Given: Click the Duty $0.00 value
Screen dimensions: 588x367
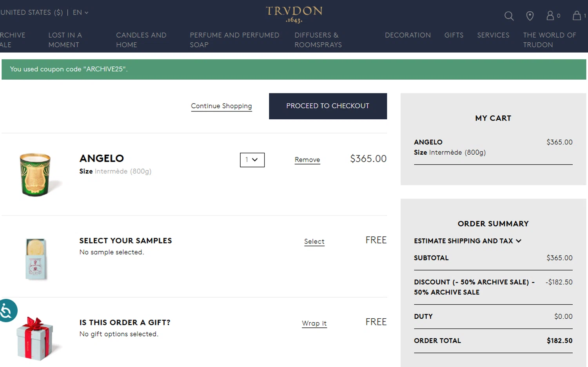Looking at the screenshot, I should point(563,316).
